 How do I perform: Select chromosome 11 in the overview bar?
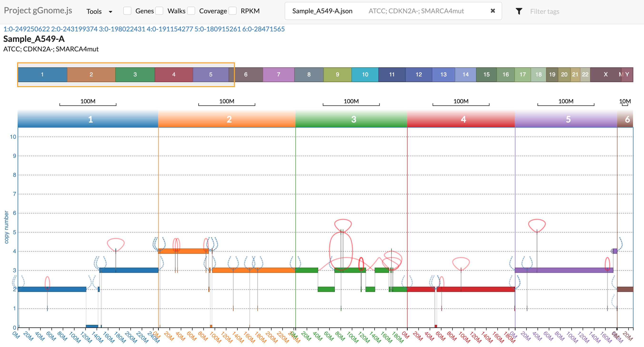tap(392, 74)
